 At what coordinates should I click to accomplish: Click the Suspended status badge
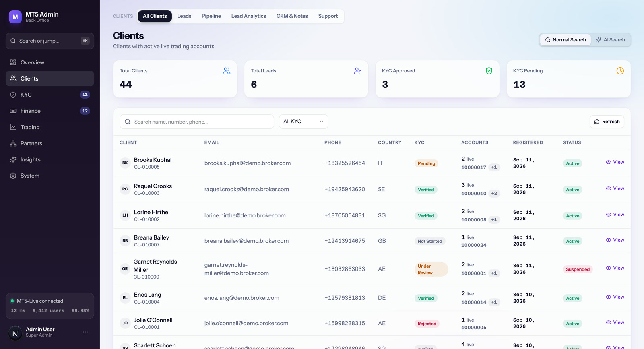(578, 269)
